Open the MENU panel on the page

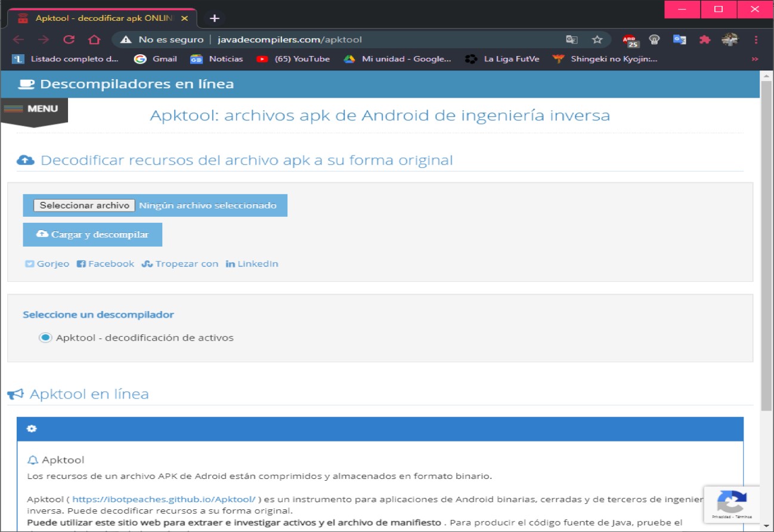[x=34, y=109]
